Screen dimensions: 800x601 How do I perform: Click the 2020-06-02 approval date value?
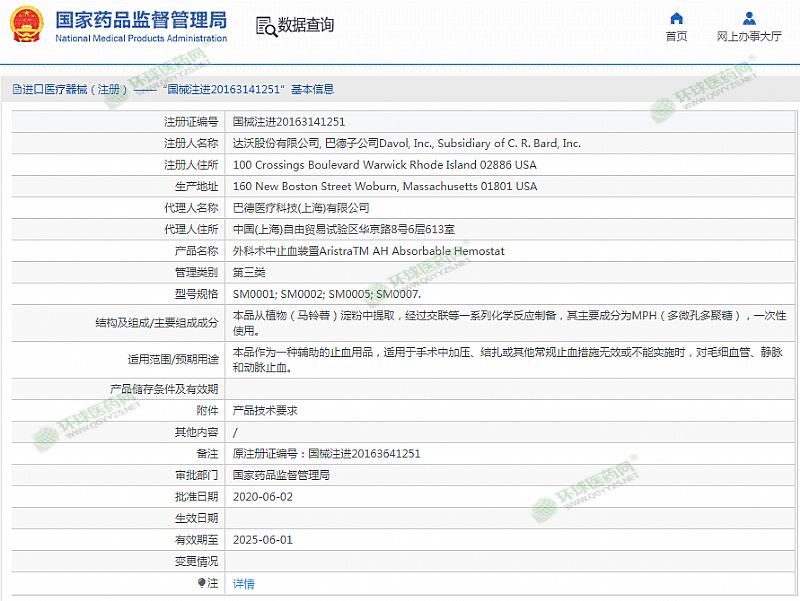[262, 496]
